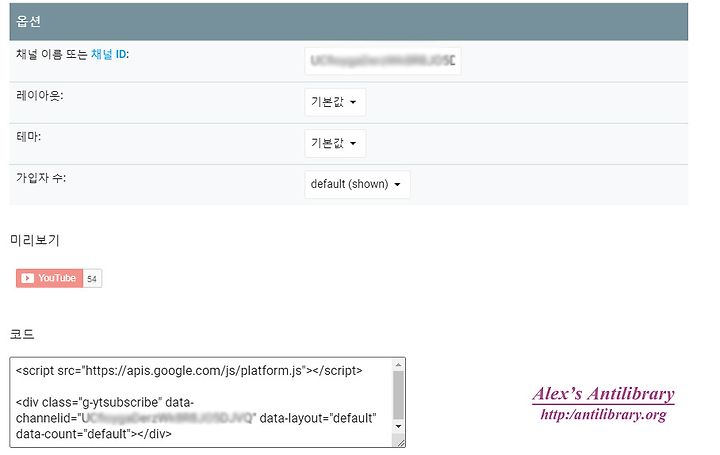The height and width of the screenshot is (455, 720).
Task: Click the script src line in the code
Action: coord(189,371)
